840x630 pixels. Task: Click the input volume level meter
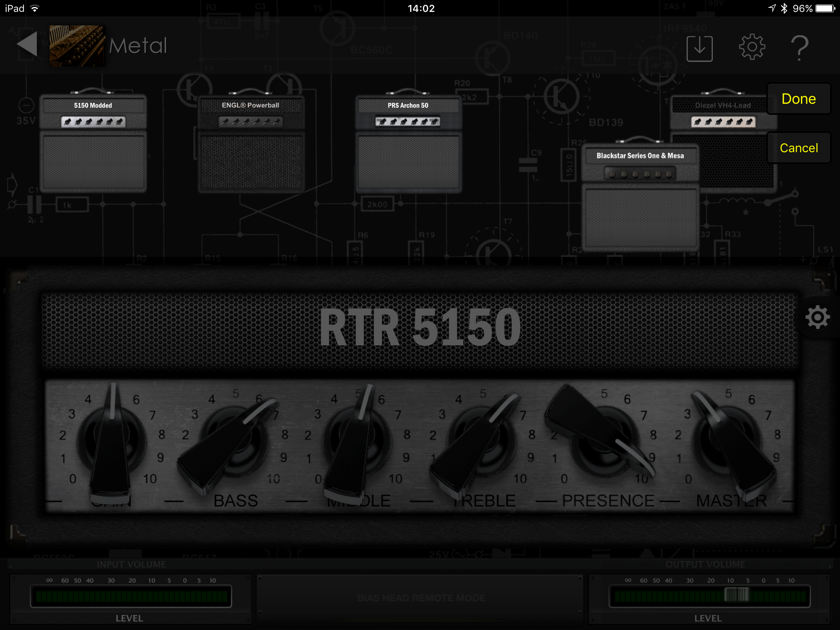tap(131, 596)
